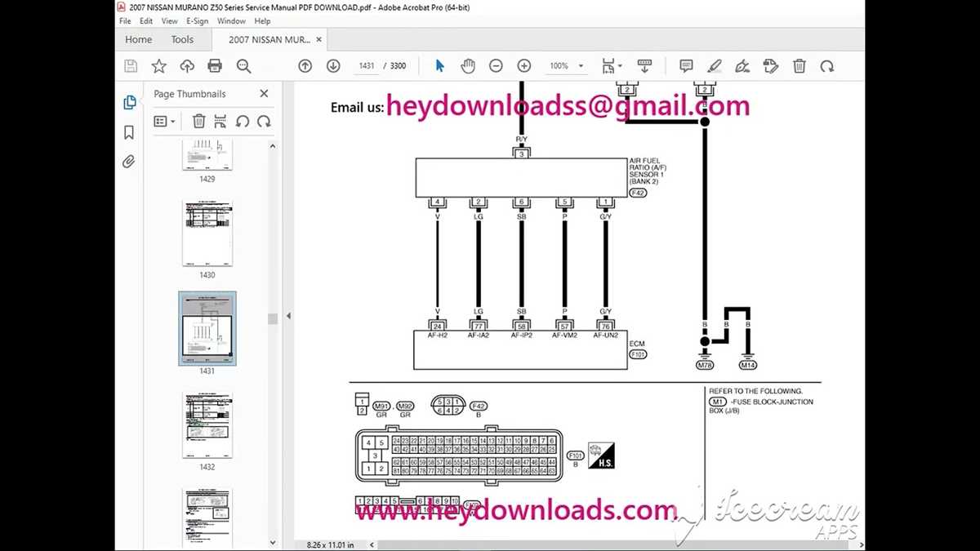The width and height of the screenshot is (980, 551).
Task: Click the REFER TO THE FOLLOWING text
Action: point(755,391)
